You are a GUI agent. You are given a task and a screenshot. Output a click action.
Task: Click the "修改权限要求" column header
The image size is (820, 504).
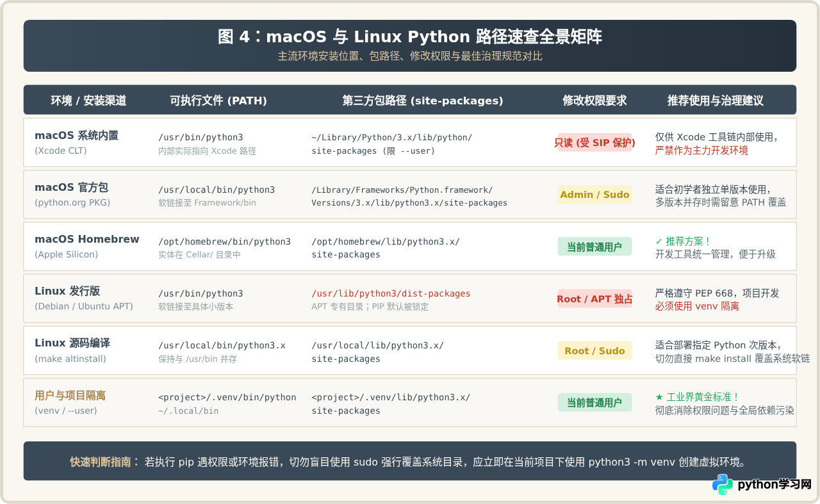(594, 101)
